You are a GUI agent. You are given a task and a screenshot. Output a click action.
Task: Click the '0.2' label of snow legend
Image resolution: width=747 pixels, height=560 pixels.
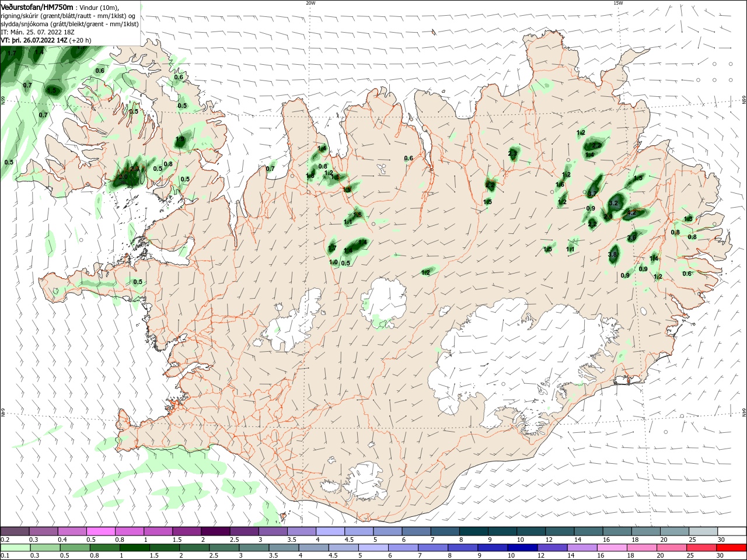[5, 540]
